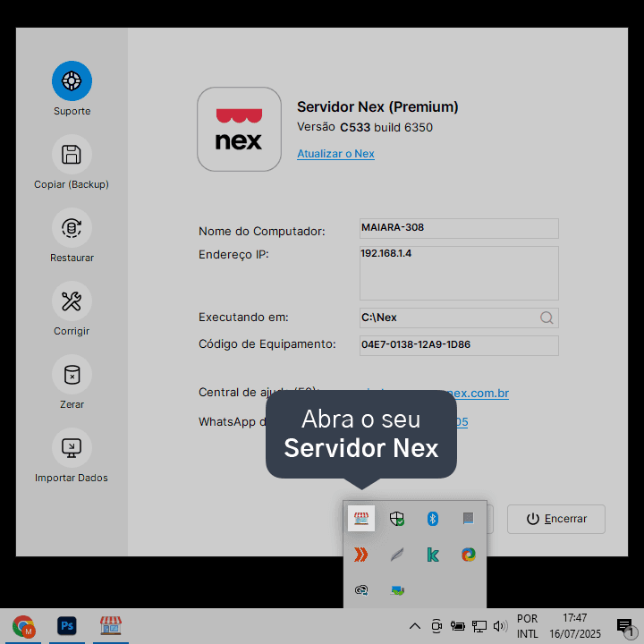The image size is (644, 644).
Task: Collapse the hidden icons tray chevron
Action: (x=415, y=626)
